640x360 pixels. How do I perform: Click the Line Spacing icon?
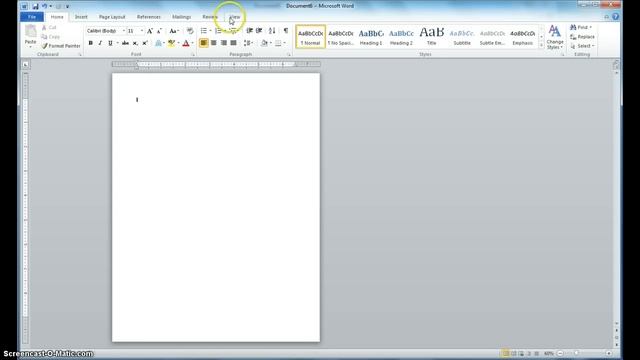[247, 43]
